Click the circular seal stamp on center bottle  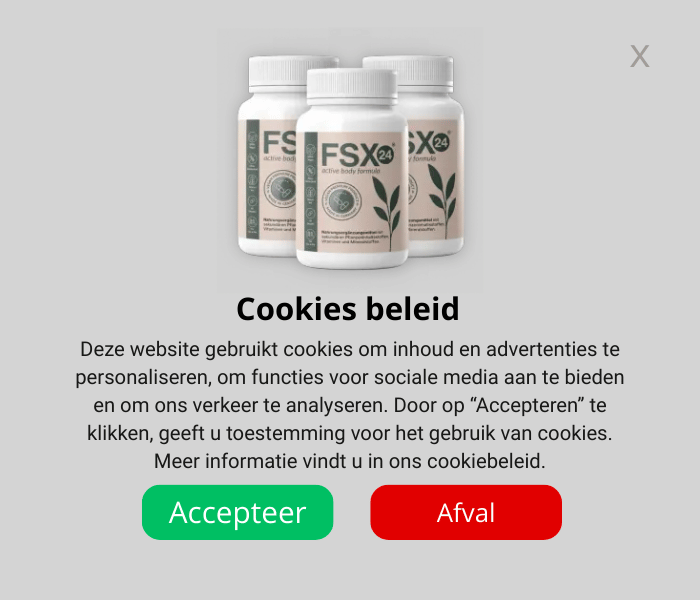tap(342, 201)
